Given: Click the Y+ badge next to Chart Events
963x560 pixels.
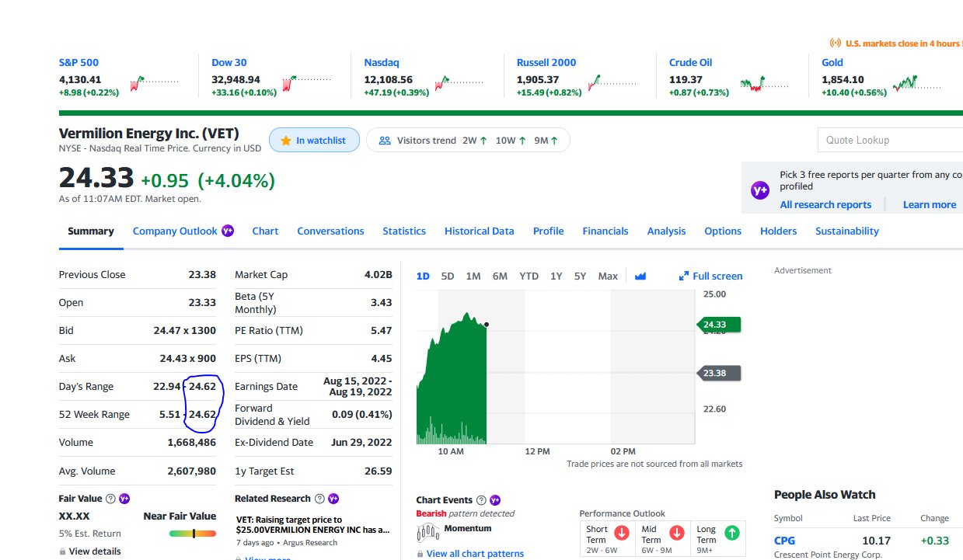Looking at the screenshot, I should tap(495, 500).
